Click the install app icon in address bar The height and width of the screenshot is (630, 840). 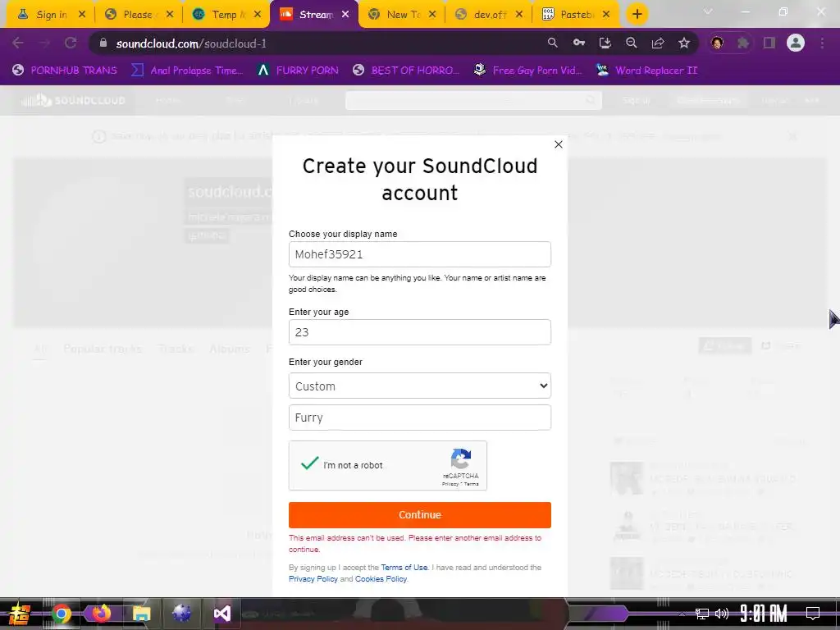[x=605, y=43]
